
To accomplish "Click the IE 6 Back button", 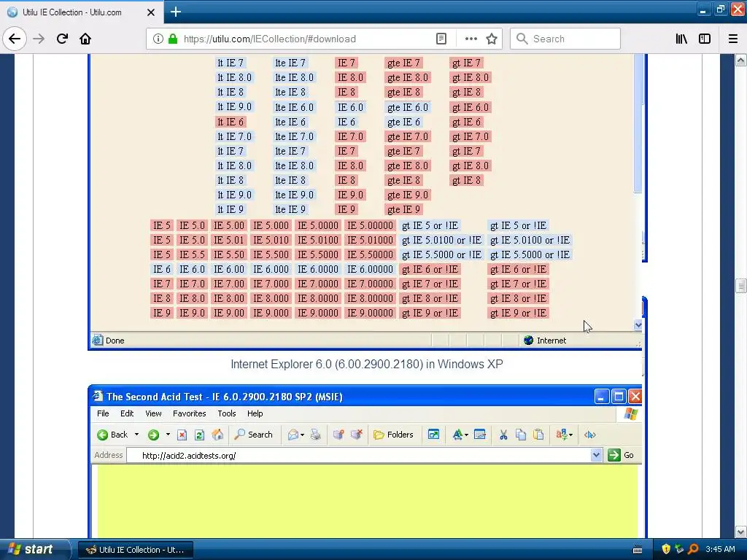I will point(112,435).
